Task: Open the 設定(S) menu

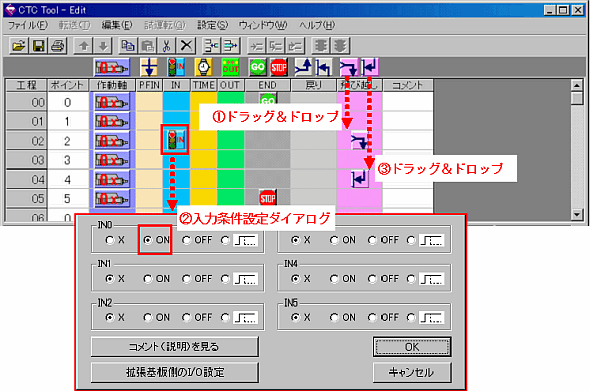Action: (x=213, y=25)
